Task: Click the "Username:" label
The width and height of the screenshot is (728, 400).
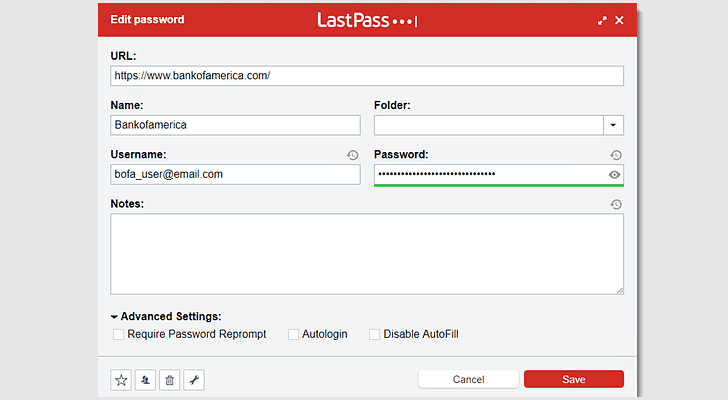Action: point(138,155)
